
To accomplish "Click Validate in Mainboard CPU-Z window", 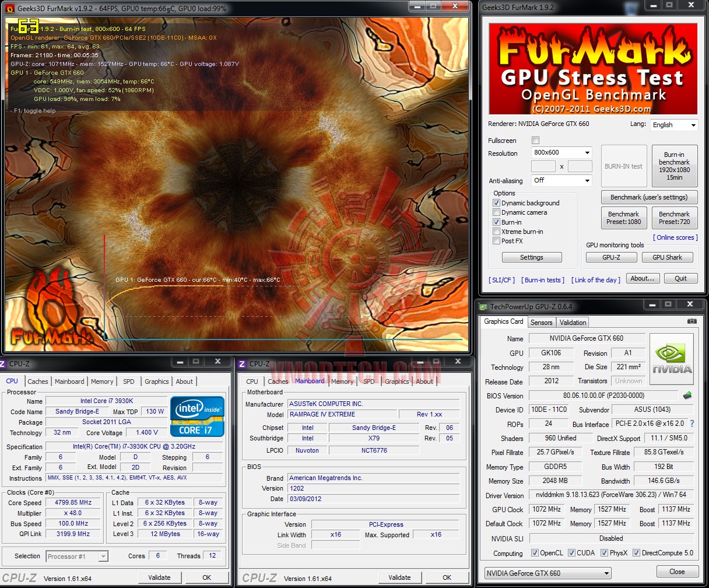I will [399, 577].
